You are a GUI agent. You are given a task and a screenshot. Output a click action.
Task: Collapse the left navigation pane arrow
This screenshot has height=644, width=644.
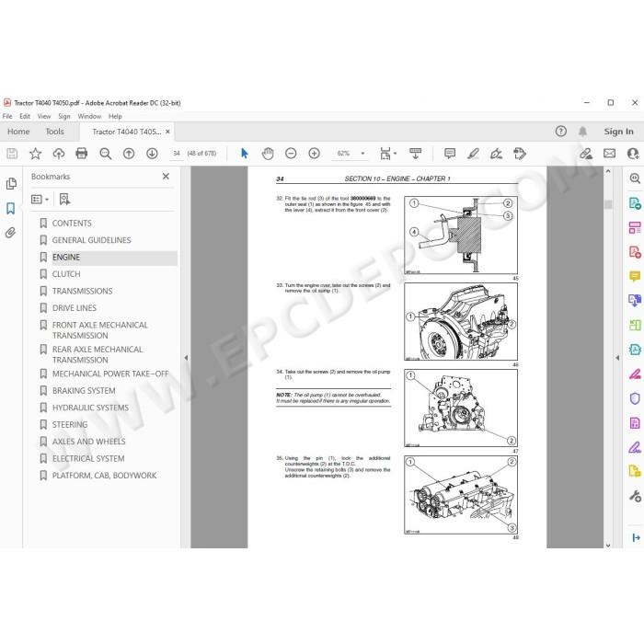186,358
